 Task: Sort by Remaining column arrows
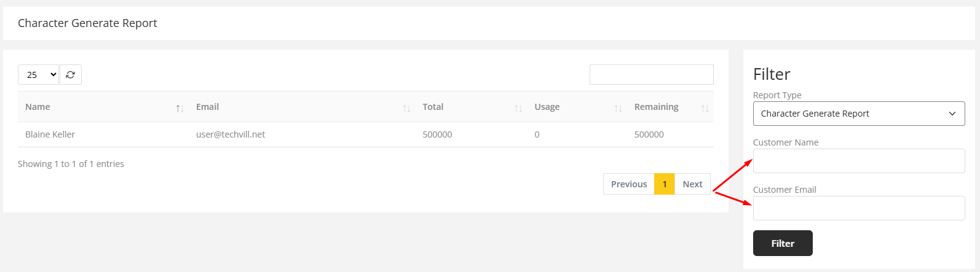click(705, 108)
